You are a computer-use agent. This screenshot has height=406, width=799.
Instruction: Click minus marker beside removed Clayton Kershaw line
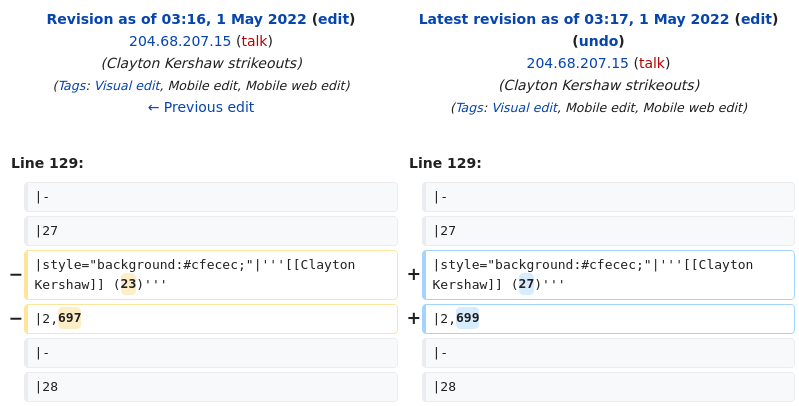tap(16, 275)
